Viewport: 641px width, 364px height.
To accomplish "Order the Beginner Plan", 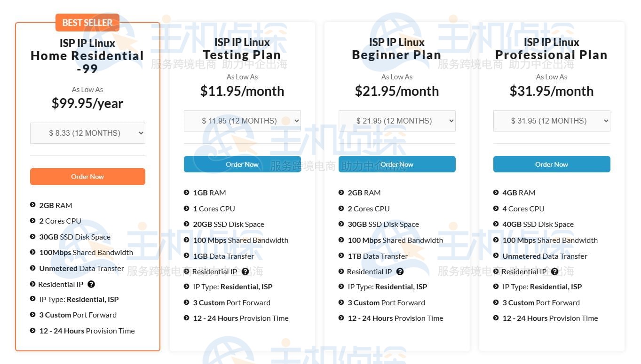I will coord(397,164).
